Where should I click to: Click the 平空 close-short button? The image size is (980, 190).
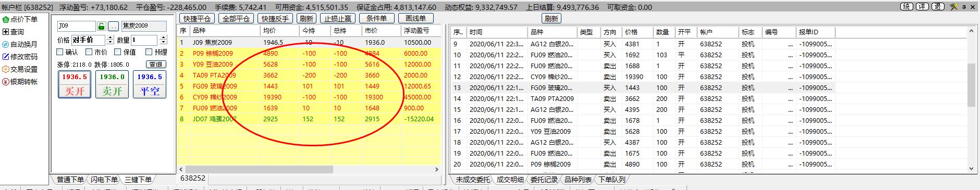click(x=150, y=84)
